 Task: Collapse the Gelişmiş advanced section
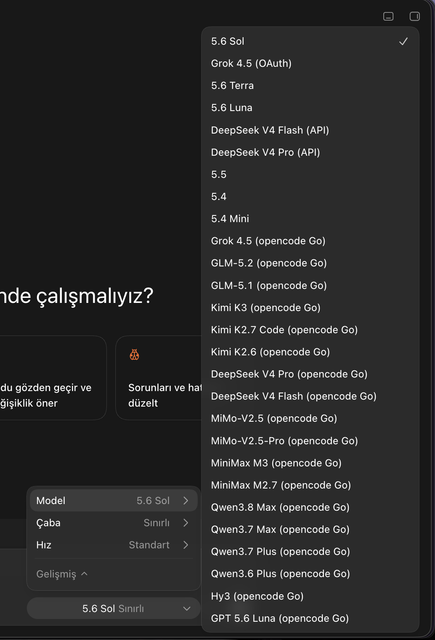[62, 574]
